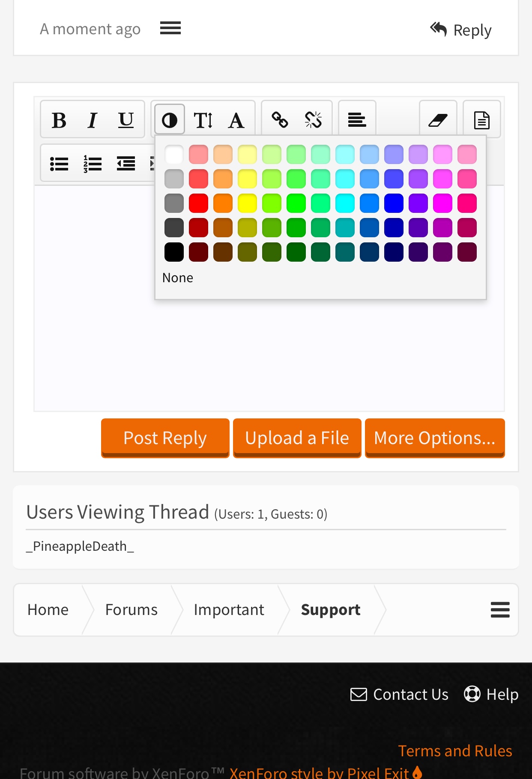
Task: Click the Post Reply button
Action: [165, 438]
